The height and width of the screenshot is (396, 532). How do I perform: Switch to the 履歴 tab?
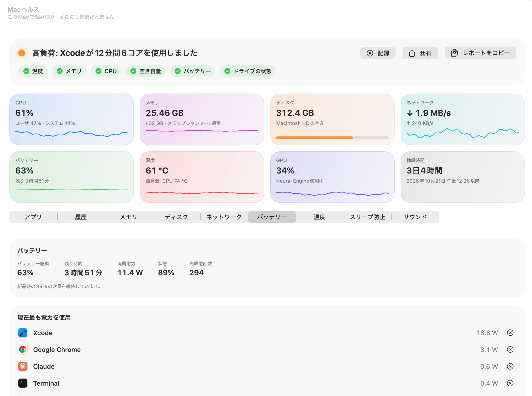click(81, 217)
